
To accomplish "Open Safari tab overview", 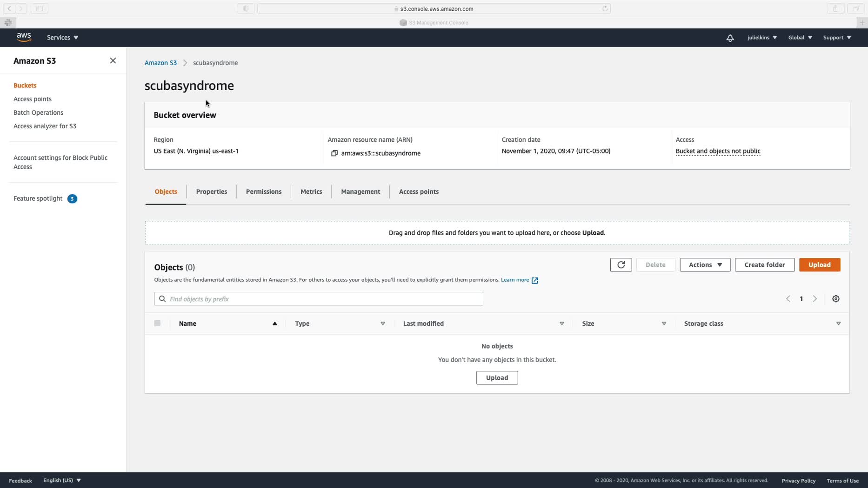I will pyautogui.click(x=855, y=8).
